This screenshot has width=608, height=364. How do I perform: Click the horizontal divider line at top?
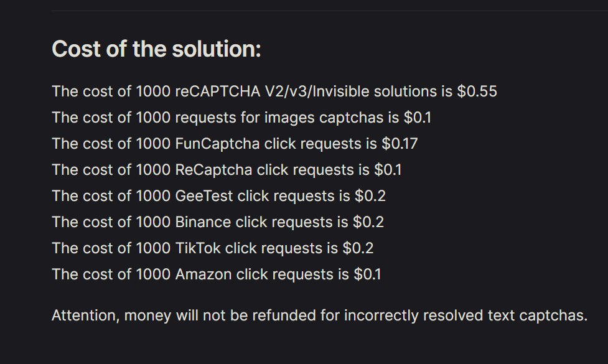(x=330, y=11)
